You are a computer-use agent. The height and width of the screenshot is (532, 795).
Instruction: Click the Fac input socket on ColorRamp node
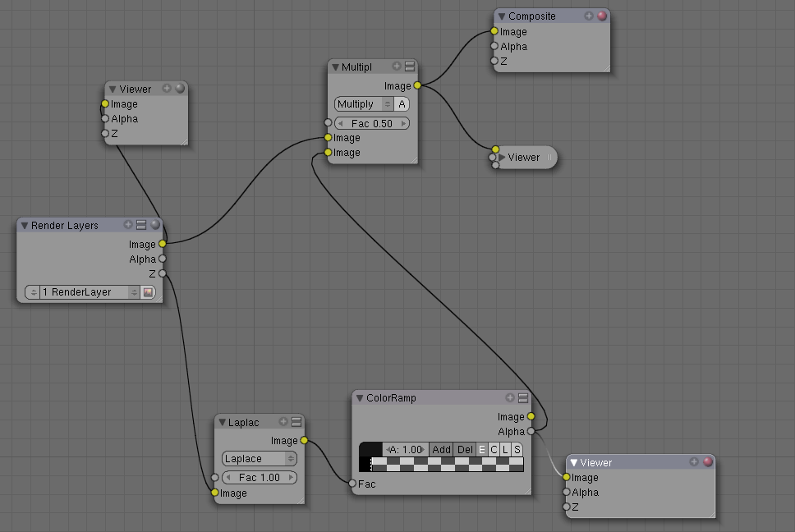point(352,484)
